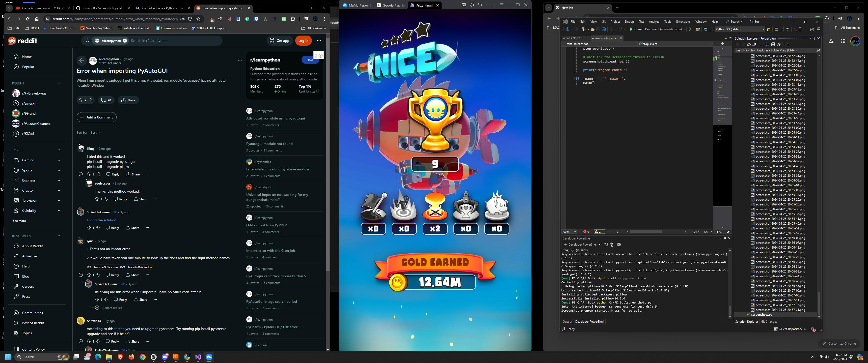Viewport: 868px width, 363px height.
Task: Click Add a Comment button
Action: tap(96, 117)
